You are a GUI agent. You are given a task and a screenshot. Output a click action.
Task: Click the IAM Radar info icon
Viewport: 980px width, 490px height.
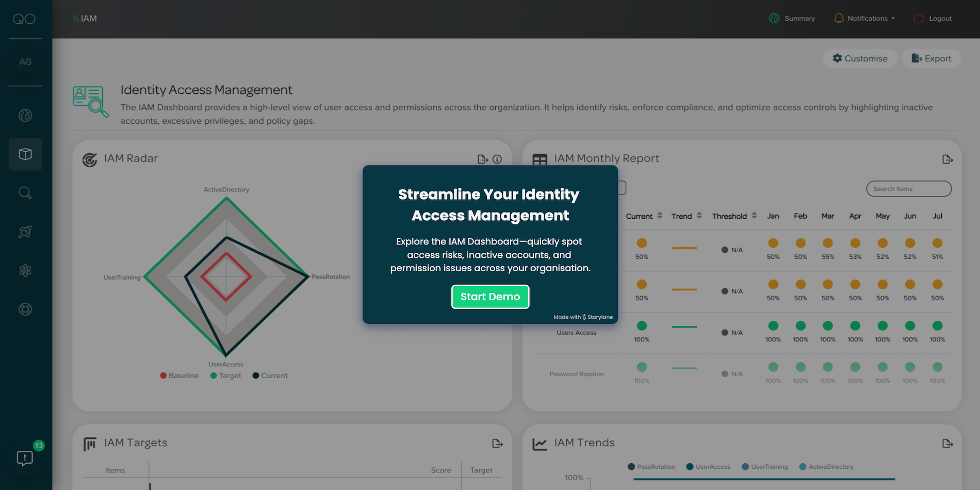(497, 159)
